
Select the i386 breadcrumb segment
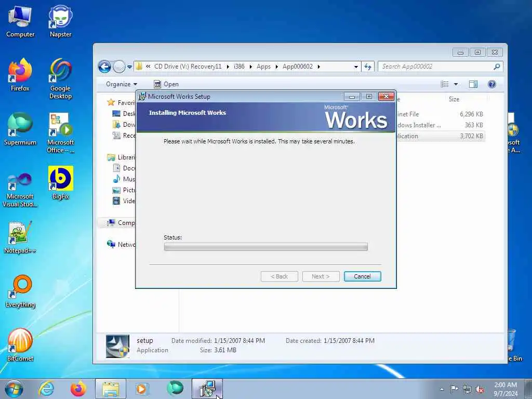pyautogui.click(x=239, y=66)
